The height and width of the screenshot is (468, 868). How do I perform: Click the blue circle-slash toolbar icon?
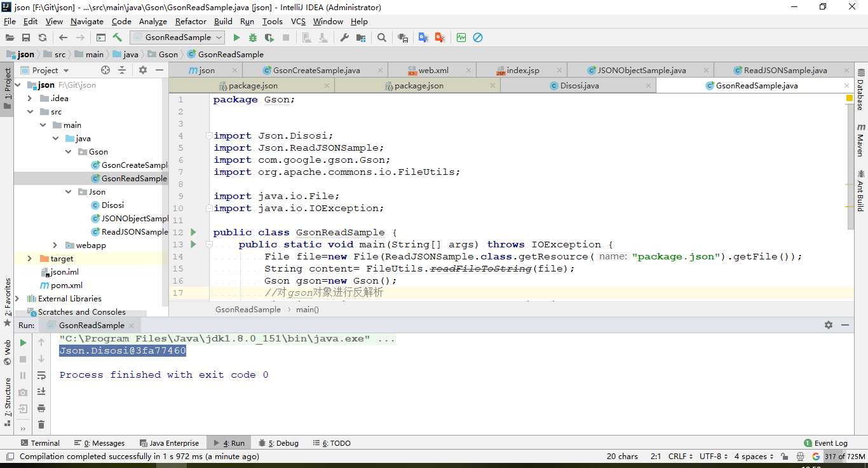coord(478,38)
